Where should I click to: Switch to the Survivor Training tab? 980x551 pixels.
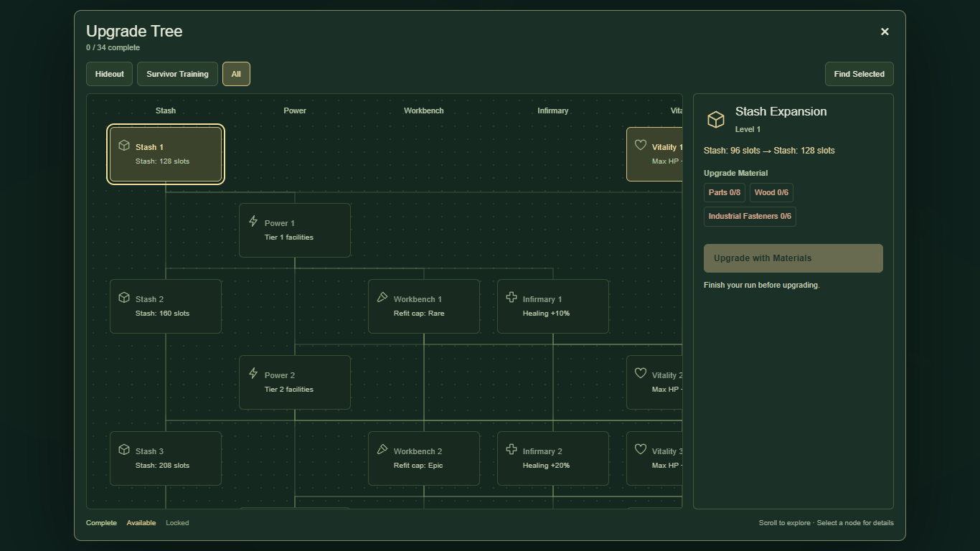[x=177, y=74]
